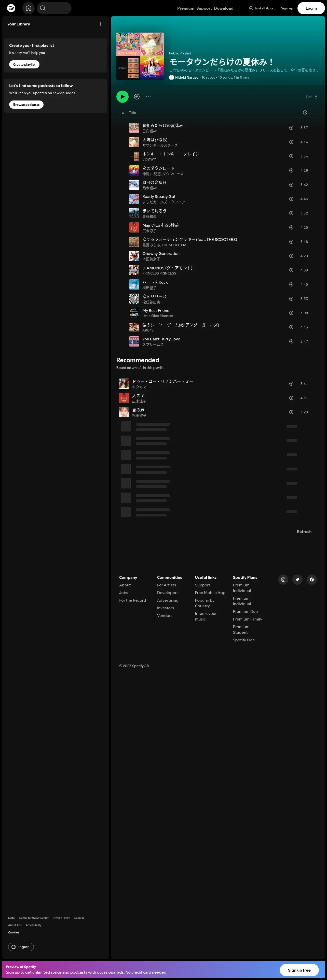Change view with List dropdown
Viewport: 327px width, 980px height.
(x=311, y=97)
